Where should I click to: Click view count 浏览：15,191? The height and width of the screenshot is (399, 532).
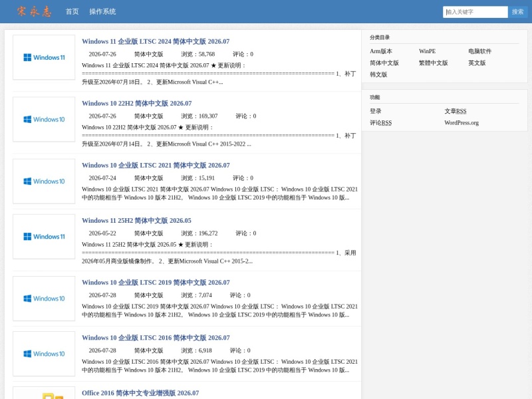pyautogui.click(x=198, y=178)
